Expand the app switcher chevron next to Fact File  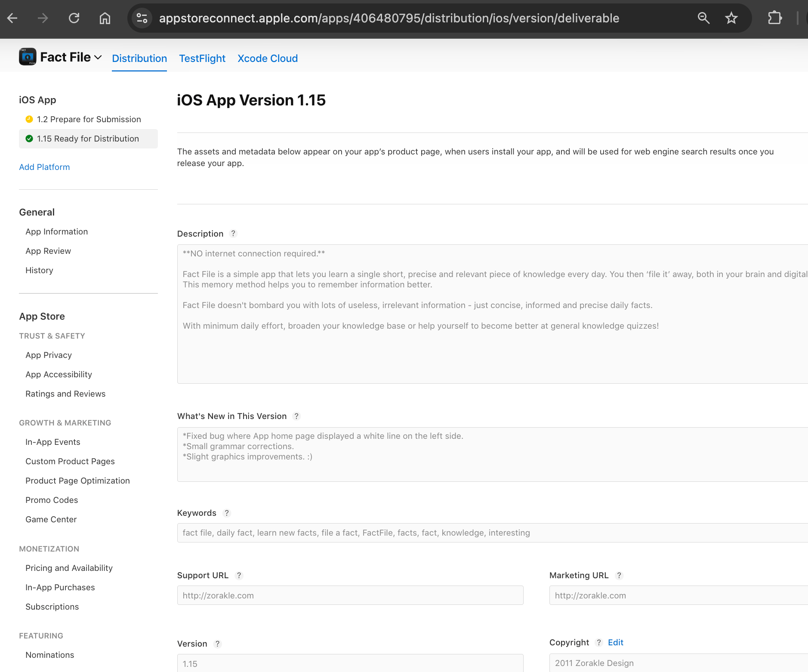98,57
